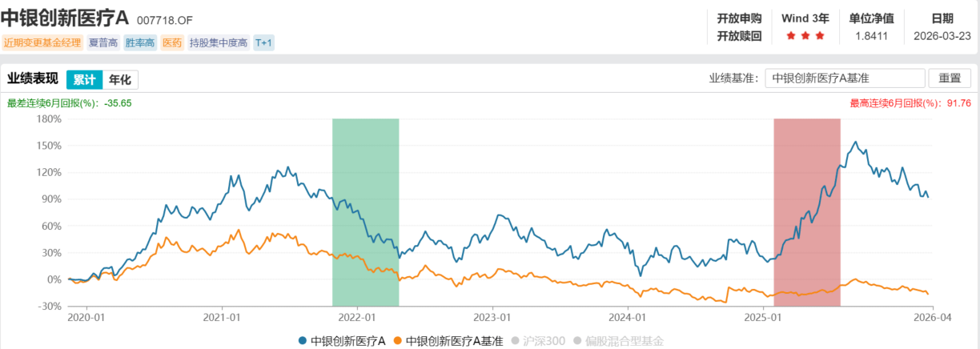Screen dimensions: 980x349
Task: Show the 偏股混合型基金 series via legend
Action: (625, 341)
